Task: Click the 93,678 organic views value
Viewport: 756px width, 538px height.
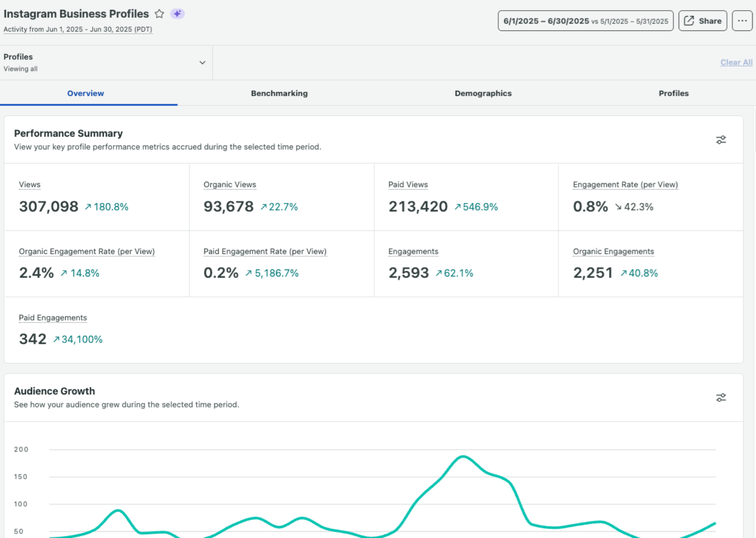Action: coord(229,207)
